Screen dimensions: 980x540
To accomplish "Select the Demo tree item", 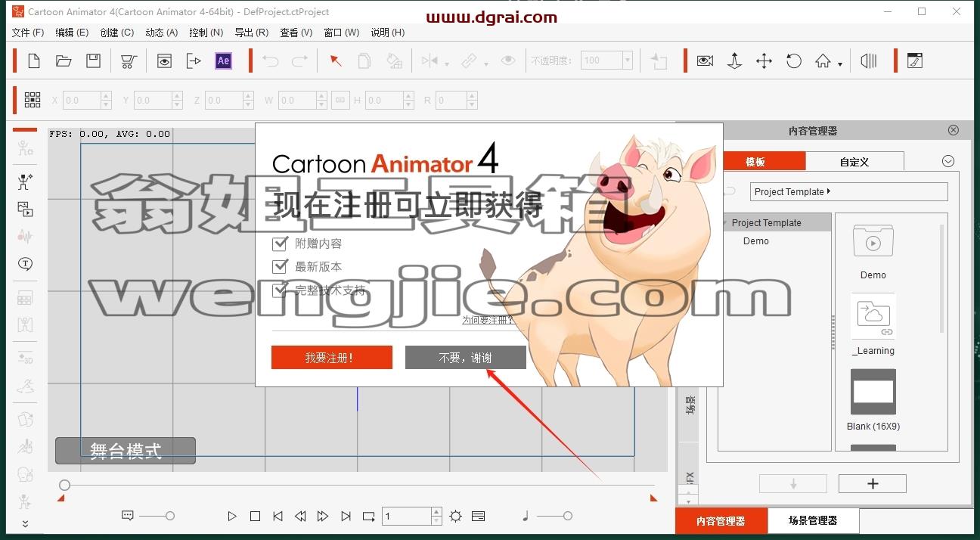I will (x=755, y=241).
